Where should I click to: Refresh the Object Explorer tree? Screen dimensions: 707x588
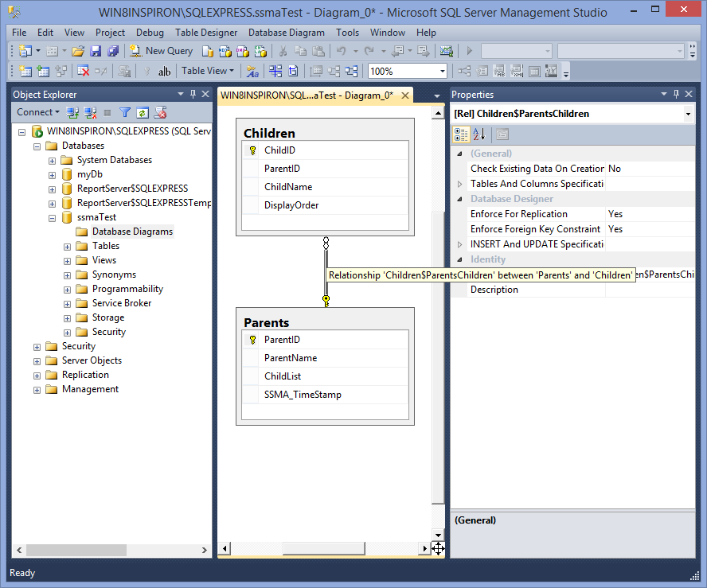pyautogui.click(x=143, y=113)
